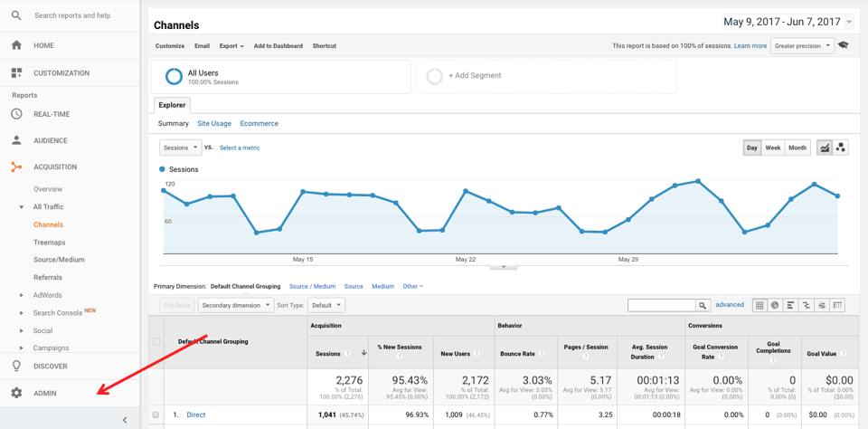Switch chart granularity to Week
Viewport: 868px width, 429px height.
pos(773,148)
